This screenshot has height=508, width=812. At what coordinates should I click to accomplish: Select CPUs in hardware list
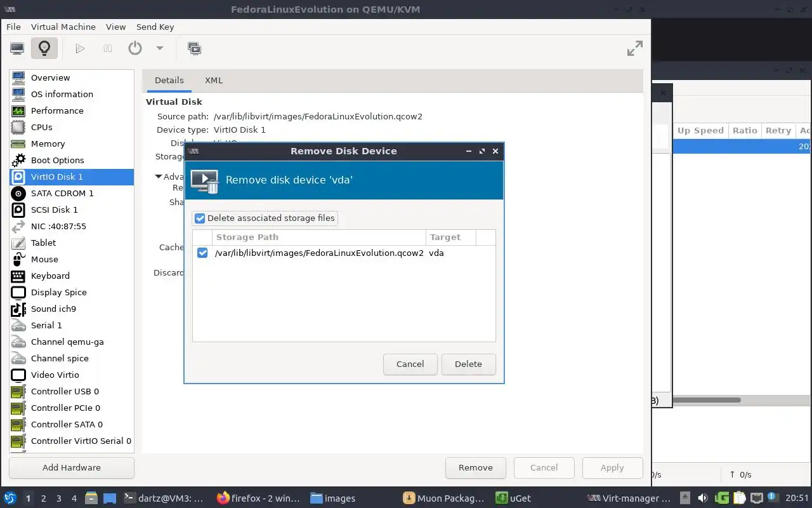pos(72,127)
